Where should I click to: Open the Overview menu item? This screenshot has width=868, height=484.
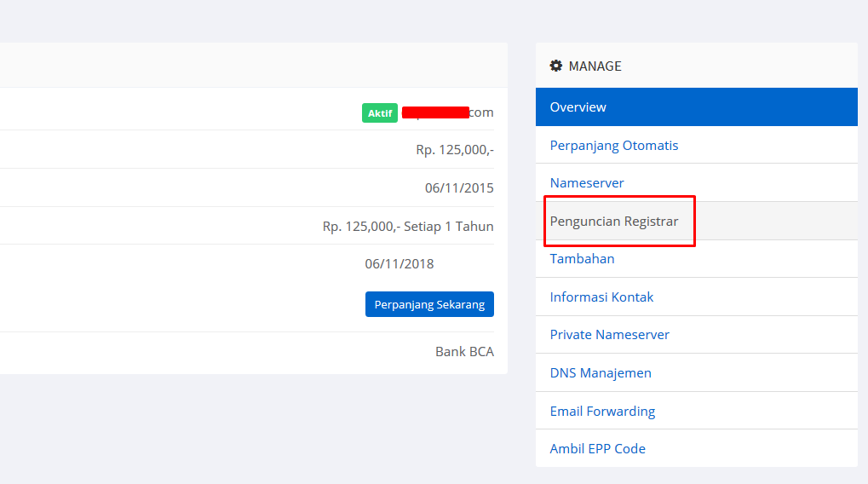click(x=578, y=107)
